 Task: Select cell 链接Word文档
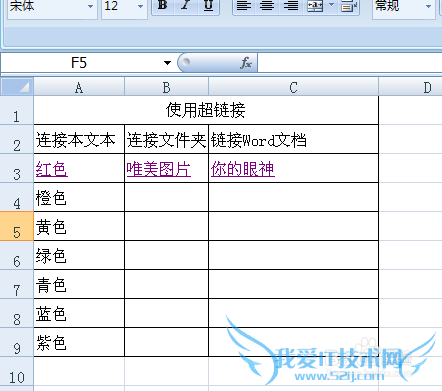pos(293,139)
